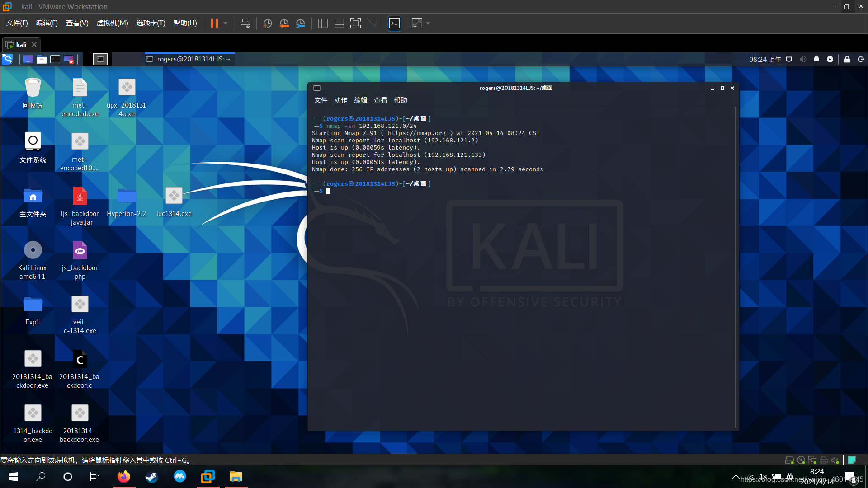
Task: Open Windows Start menu
Action: (14, 477)
